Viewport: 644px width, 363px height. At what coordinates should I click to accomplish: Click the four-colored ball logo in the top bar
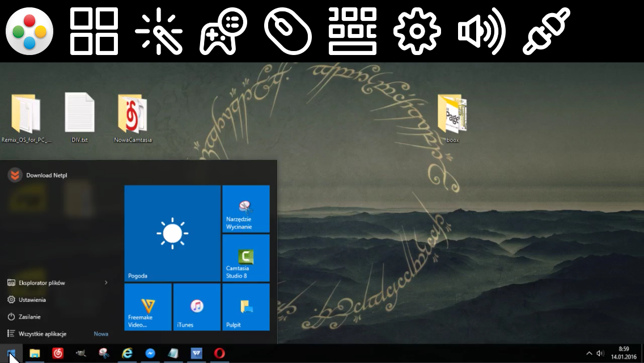[29, 31]
